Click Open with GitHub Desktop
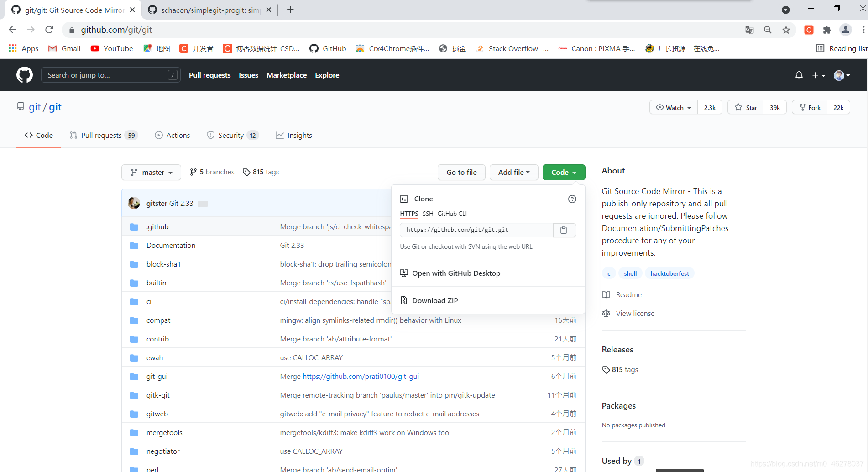 click(450, 273)
